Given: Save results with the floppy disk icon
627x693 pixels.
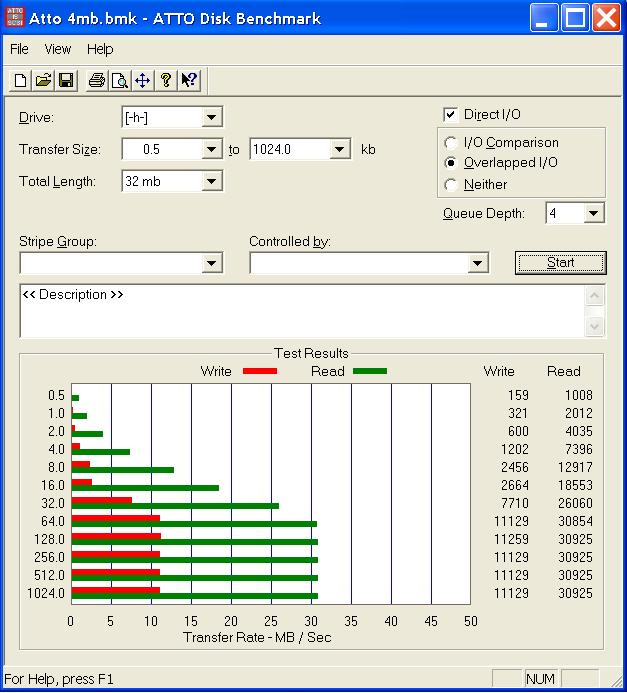Looking at the screenshot, I should (66, 80).
